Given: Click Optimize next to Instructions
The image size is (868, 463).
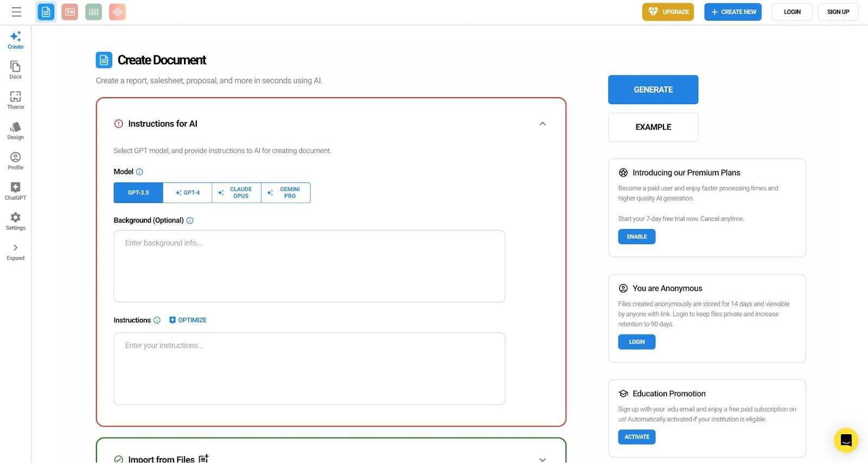Looking at the screenshot, I should [x=188, y=320].
